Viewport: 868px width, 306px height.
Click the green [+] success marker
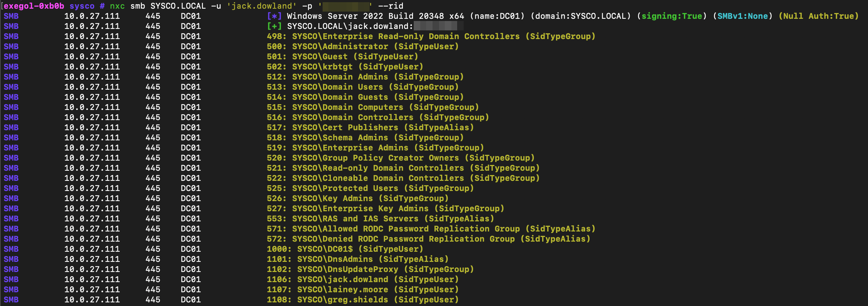pyautogui.click(x=274, y=26)
